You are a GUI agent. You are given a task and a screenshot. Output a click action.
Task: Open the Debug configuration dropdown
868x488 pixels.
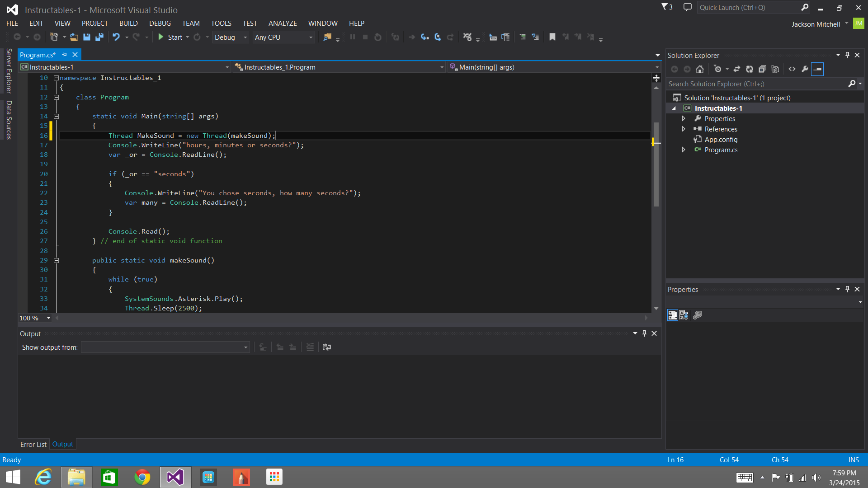[x=231, y=38]
